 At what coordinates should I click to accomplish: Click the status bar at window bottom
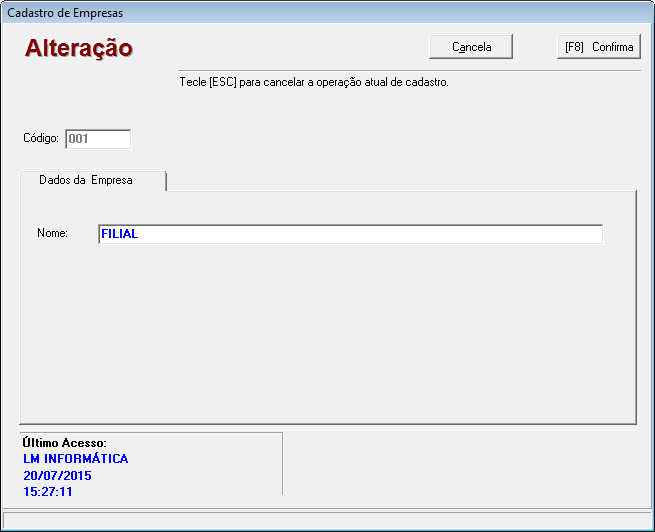[x=327, y=520]
